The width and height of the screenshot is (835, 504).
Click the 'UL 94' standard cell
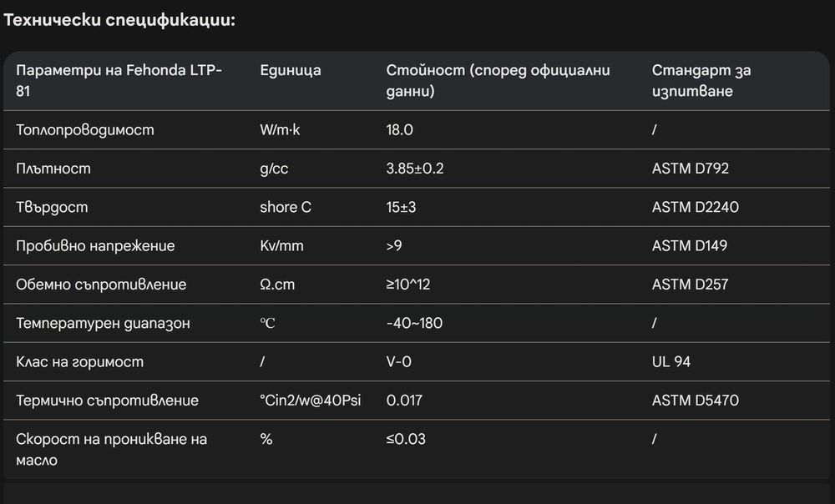671,361
